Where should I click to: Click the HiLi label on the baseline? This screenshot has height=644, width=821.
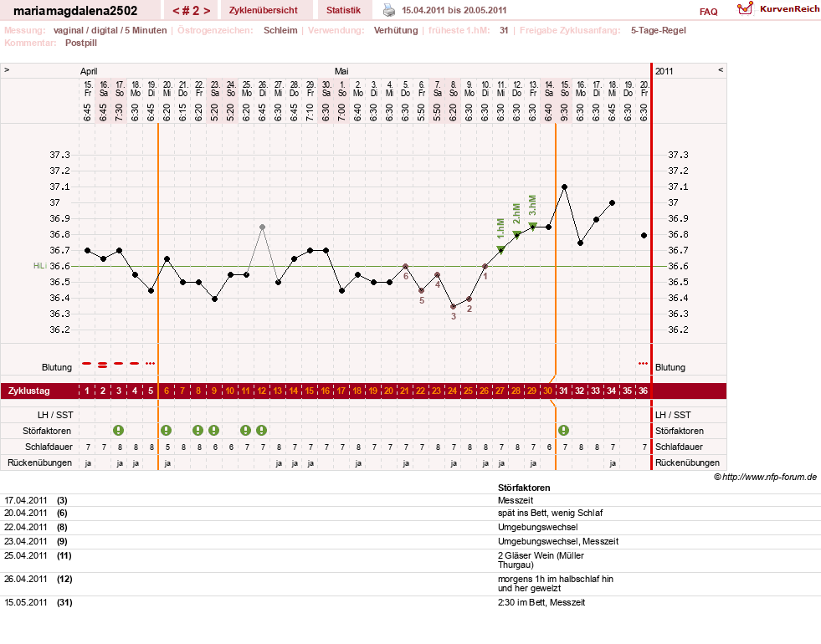pyautogui.click(x=40, y=266)
